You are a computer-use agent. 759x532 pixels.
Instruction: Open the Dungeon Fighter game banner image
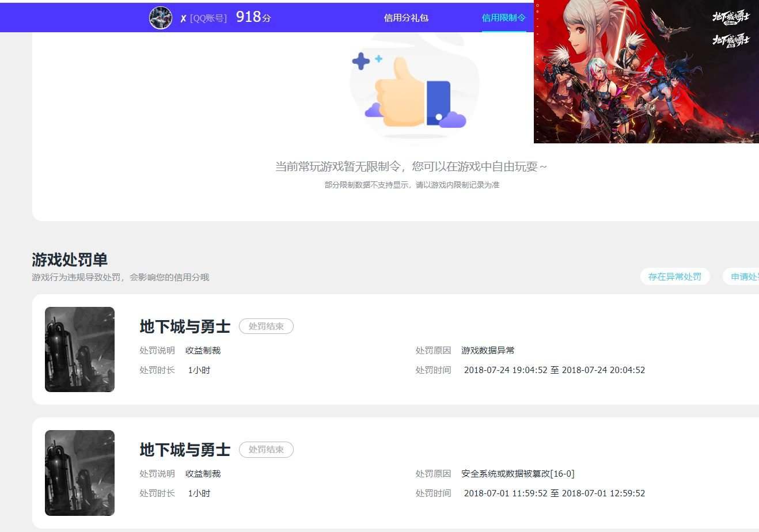pyautogui.click(x=646, y=71)
